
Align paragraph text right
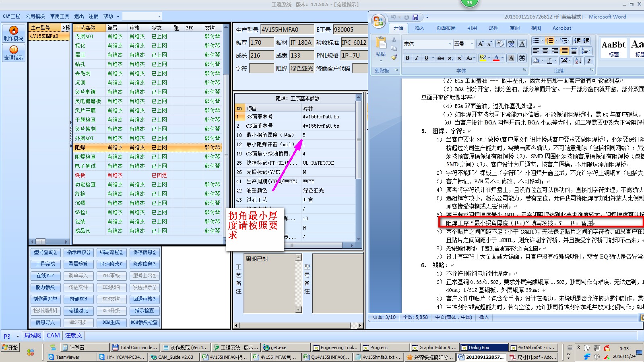click(555, 51)
